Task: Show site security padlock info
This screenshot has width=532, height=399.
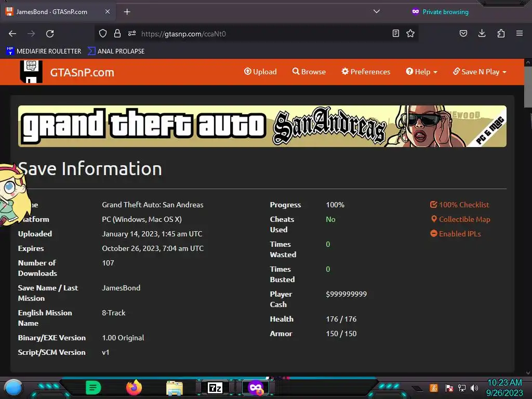Action: click(x=117, y=34)
